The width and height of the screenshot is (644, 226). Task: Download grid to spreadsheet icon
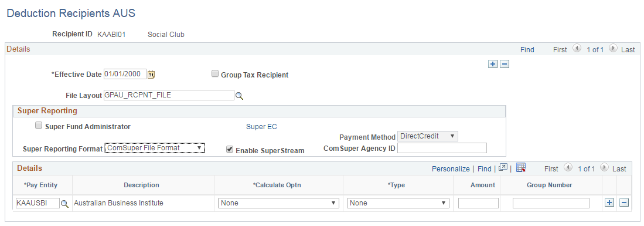point(521,167)
